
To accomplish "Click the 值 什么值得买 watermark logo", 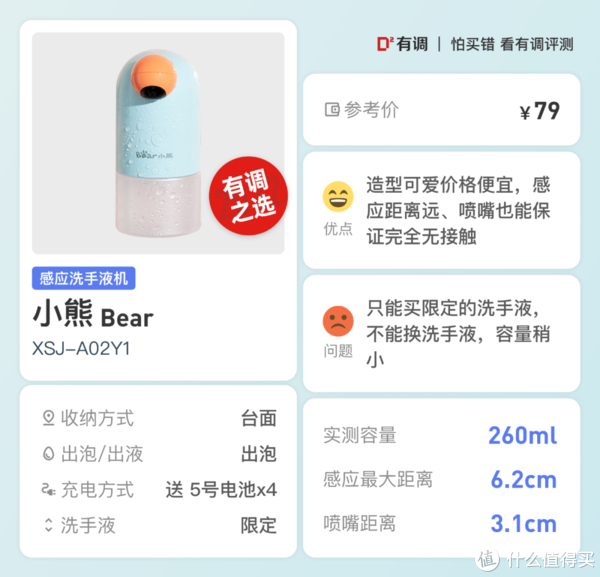I will click(x=535, y=560).
